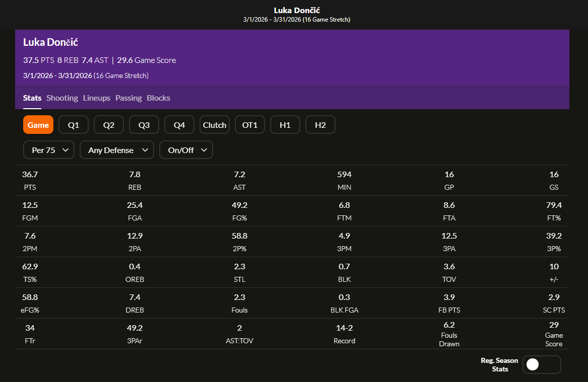588x382 pixels.
Task: Click the 3.6 TOV stat
Action: pyautogui.click(x=449, y=273)
